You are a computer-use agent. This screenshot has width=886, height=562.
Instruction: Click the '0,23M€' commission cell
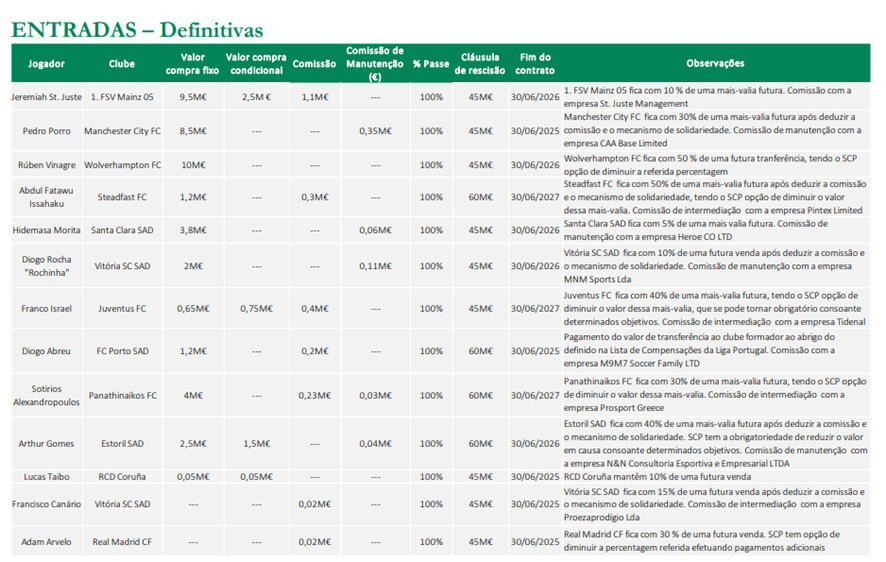coord(315,395)
